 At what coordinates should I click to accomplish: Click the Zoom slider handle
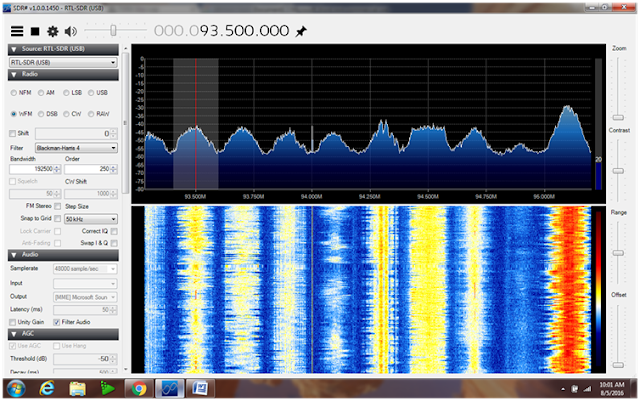click(x=618, y=118)
